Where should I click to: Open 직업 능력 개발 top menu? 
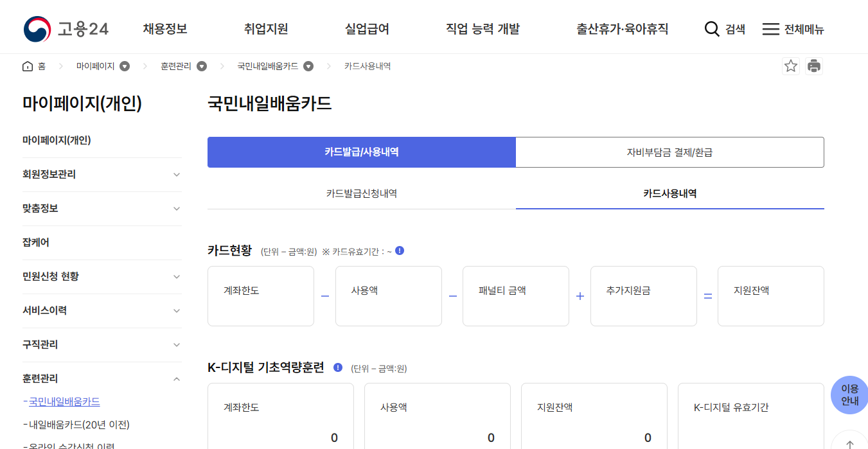[483, 29]
